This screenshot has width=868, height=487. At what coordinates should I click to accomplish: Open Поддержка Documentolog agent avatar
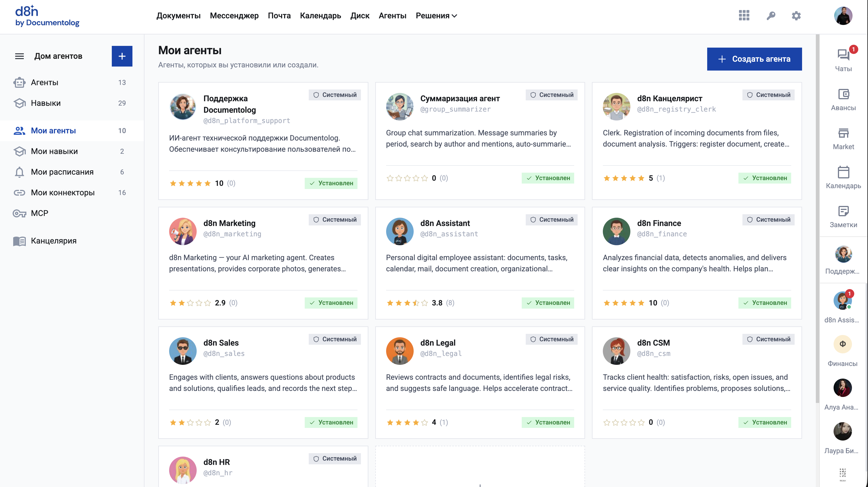(183, 107)
